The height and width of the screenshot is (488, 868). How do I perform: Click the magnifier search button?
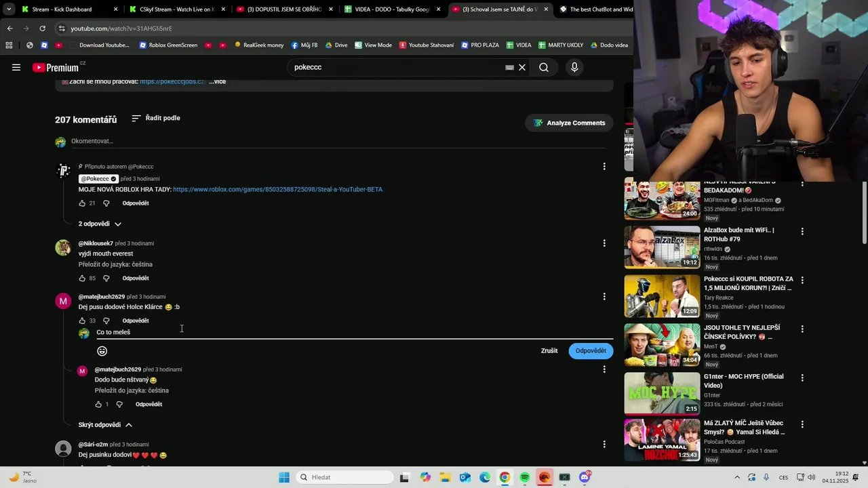(x=544, y=67)
